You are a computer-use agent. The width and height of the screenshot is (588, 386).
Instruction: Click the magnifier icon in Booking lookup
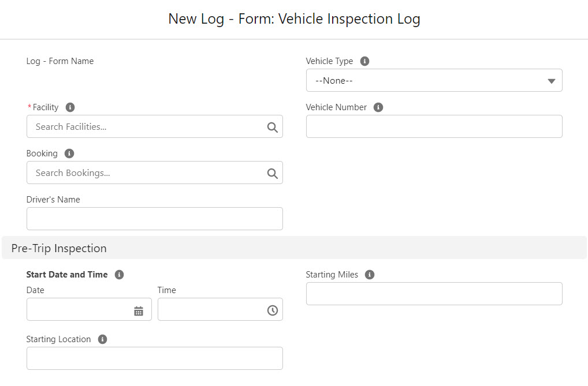point(272,173)
